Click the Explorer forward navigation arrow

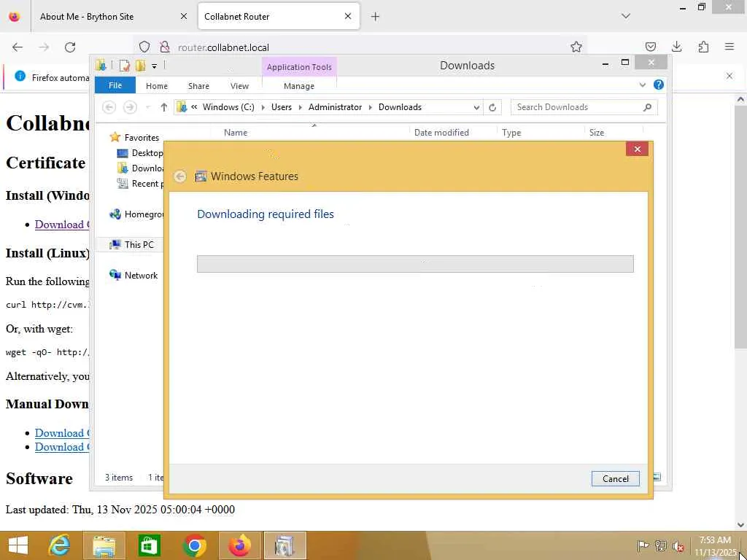pyautogui.click(x=130, y=107)
